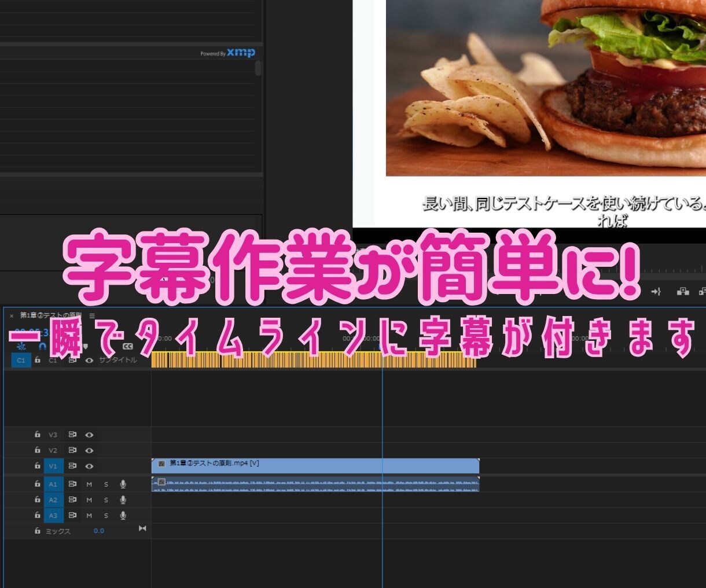Viewport: 706px width, 588px height.
Task: Click the fx badge on the video clip
Action: (x=161, y=464)
